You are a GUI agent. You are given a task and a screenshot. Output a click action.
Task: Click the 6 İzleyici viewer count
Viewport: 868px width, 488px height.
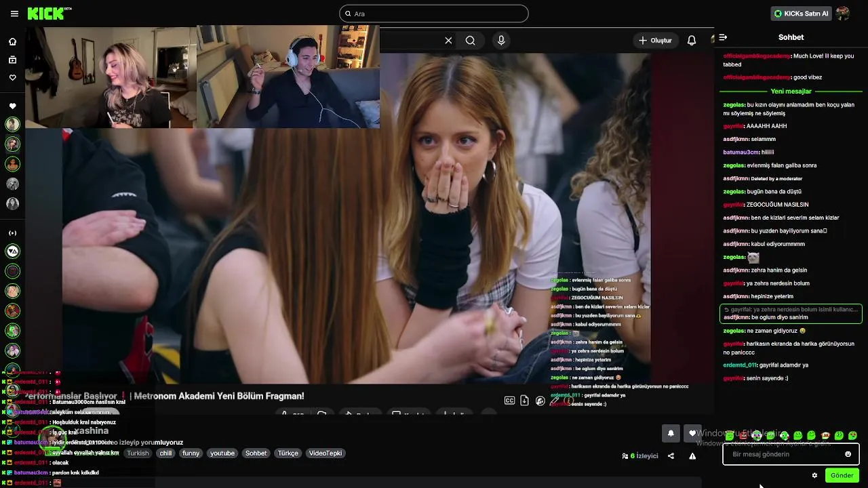(x=640, y=456)
